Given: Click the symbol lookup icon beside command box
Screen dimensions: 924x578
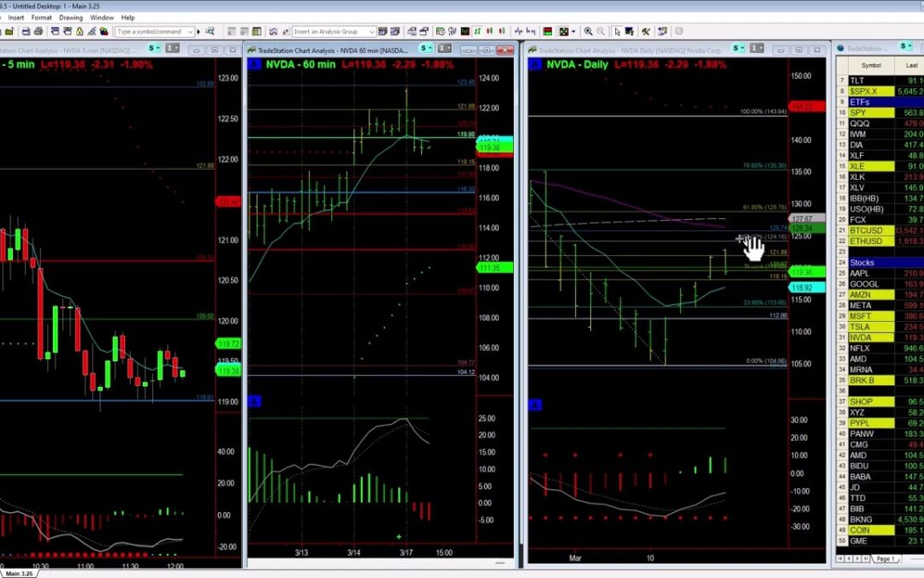Looking at the screenshot, I should coord(211,32).
